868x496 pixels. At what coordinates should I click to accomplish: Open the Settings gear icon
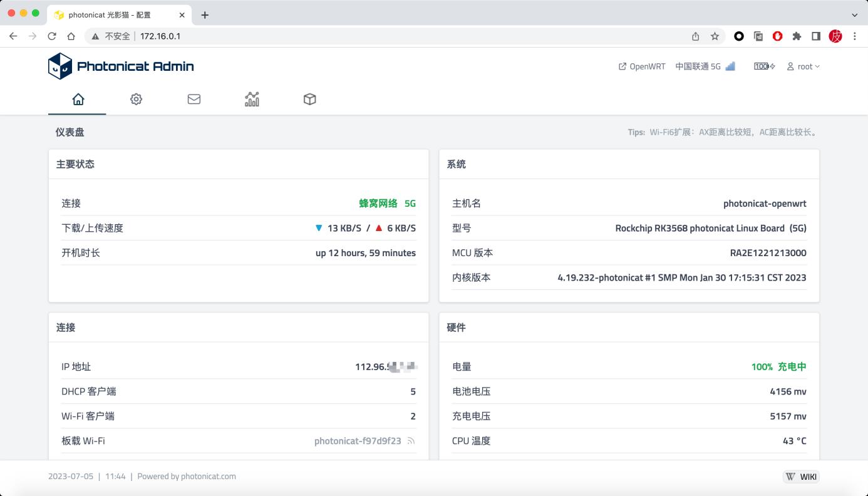click(136, 99)
